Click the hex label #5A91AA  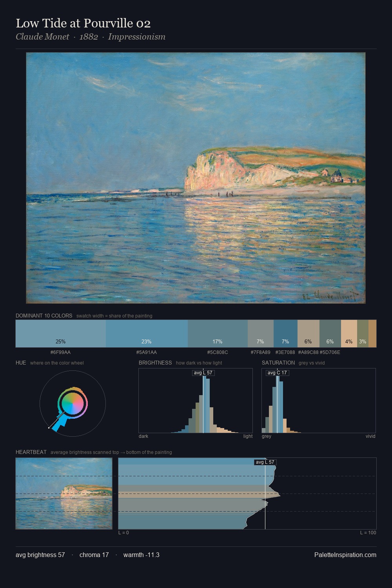coord(147,352)
